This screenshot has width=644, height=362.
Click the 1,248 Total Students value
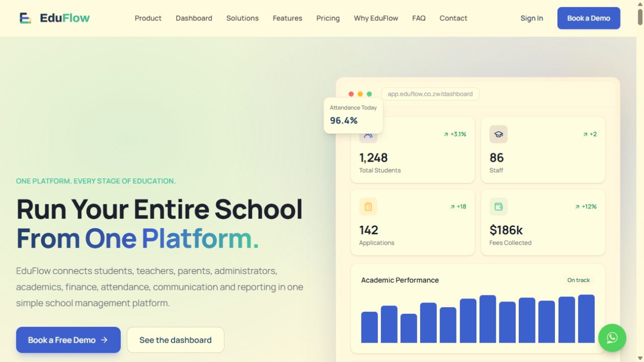tap(374, 158)
